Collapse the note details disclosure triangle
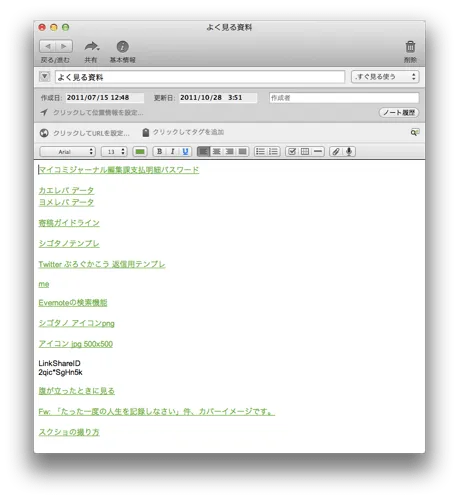The height and width of the screenshot is (500, 459). coord(44,77)
